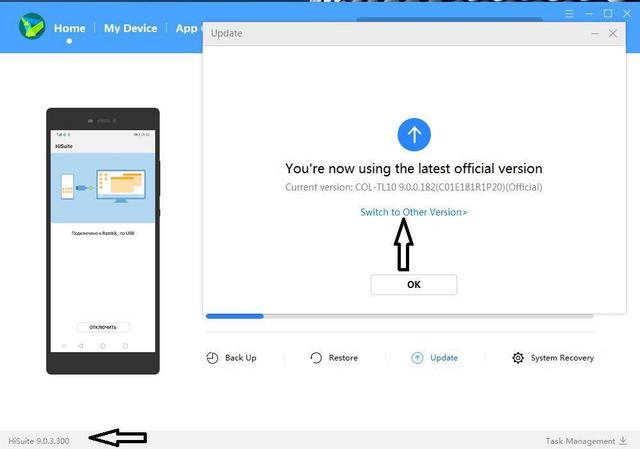Viewport: 640px width, 449px height.
Task: Tap the back triangle on phone preview
Action: 80,346
